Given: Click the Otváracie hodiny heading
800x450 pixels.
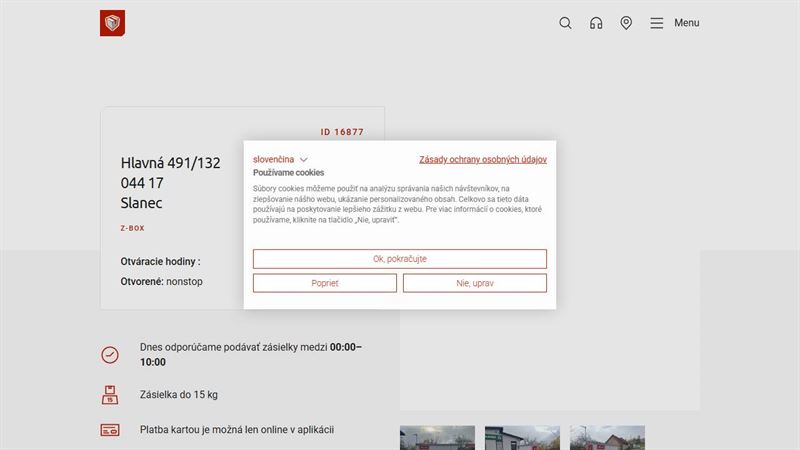Looking at the screenshot, I should (160, 262).
